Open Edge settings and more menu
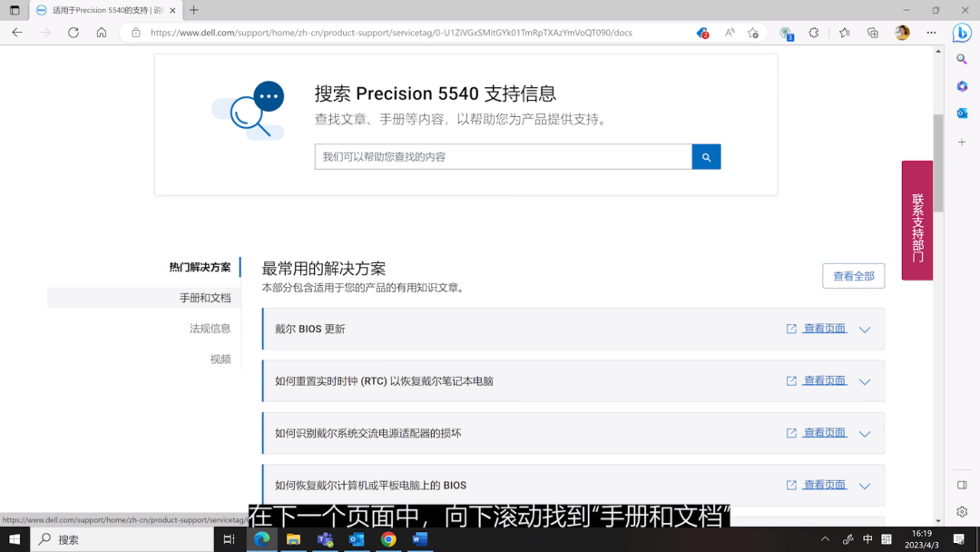 [x=931, y=33]
